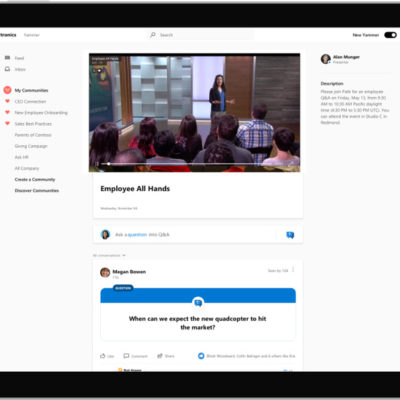400x400 pixels.
Task: Open New Employee Onboarding community
Action: [x=41, y=113]
